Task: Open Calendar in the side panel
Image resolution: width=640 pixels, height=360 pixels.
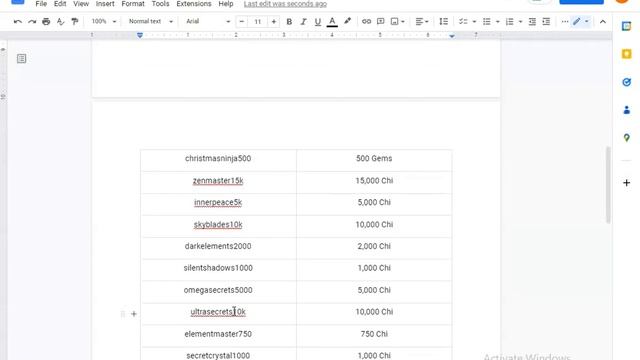Action: (626, 27)
